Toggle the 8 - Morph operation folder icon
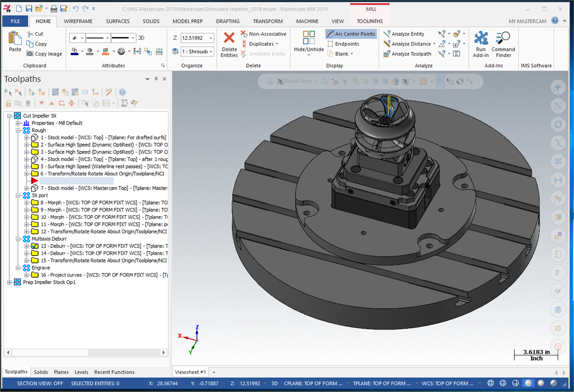574x392 pixels. click(x=35, y=202)
